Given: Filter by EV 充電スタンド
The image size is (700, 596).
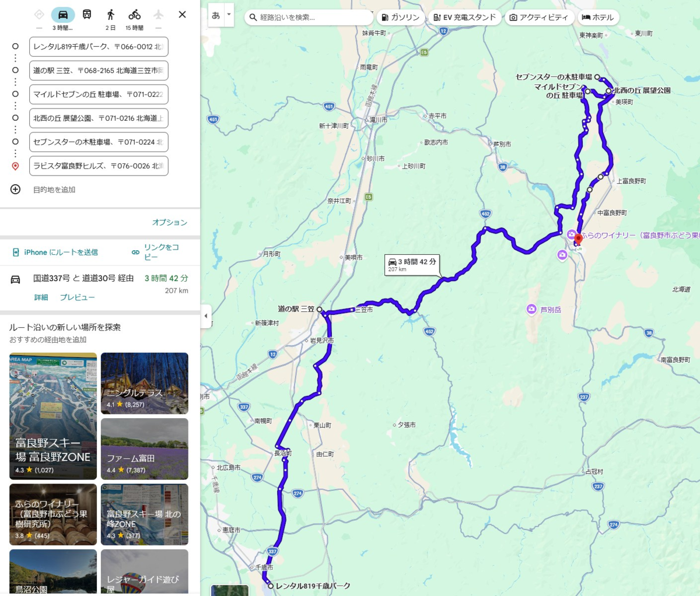Looking at the screenshot, I should click(x=464, y=17).
